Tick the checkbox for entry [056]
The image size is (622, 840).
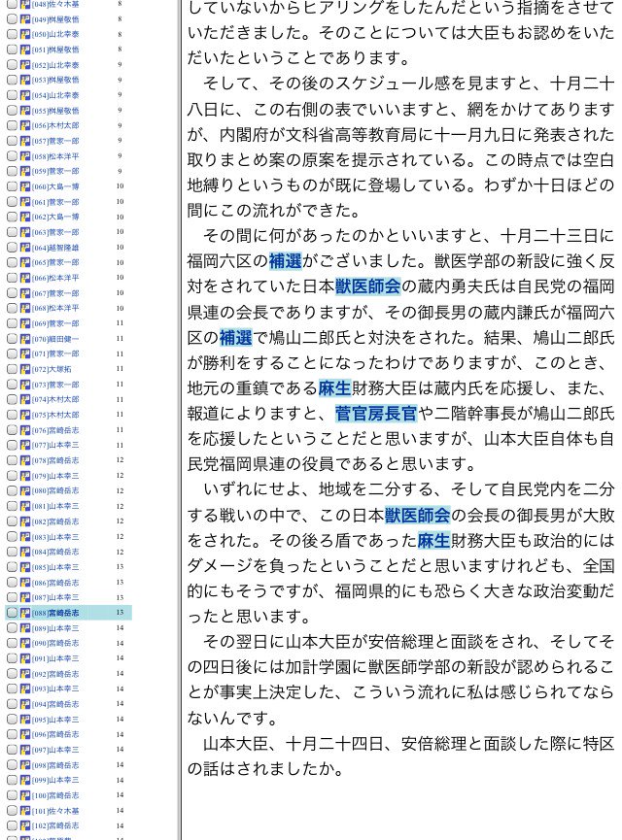12,125
